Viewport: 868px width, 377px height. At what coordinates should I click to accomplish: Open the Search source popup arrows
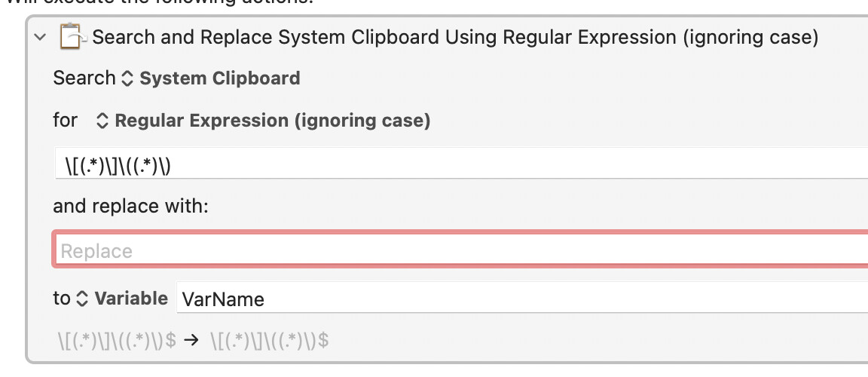pyautogui.click(x=127, y=78)
